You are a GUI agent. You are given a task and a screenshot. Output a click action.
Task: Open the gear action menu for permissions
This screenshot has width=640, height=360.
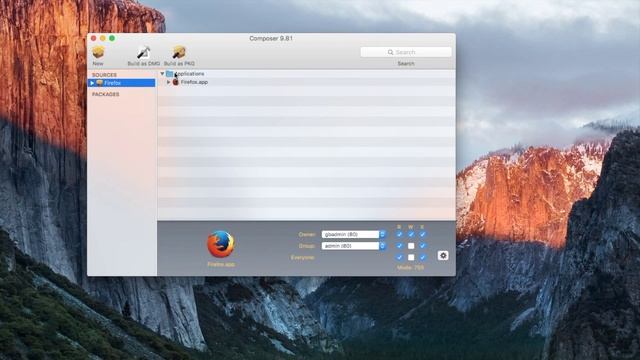pos(443,256)
